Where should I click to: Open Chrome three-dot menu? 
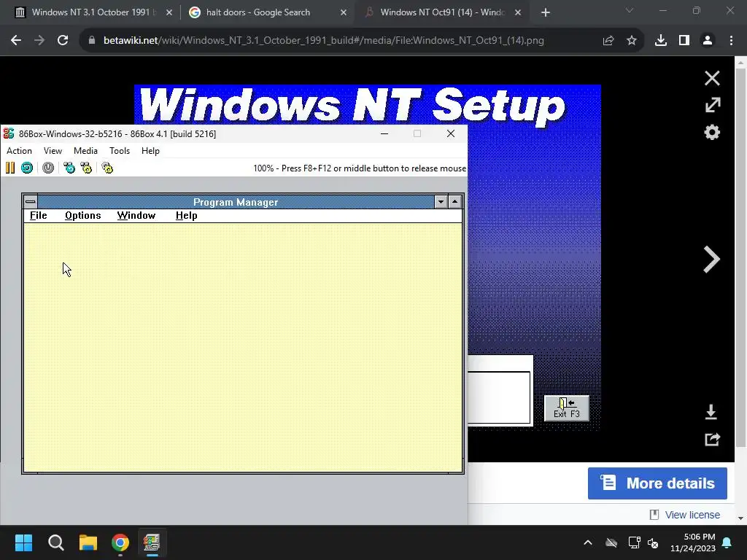(x=731, y=41)
